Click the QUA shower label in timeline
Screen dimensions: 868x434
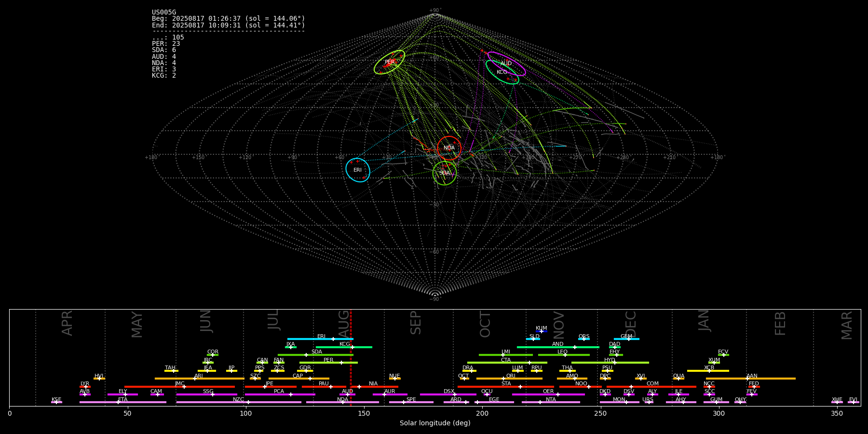click(x=678, y=376)
